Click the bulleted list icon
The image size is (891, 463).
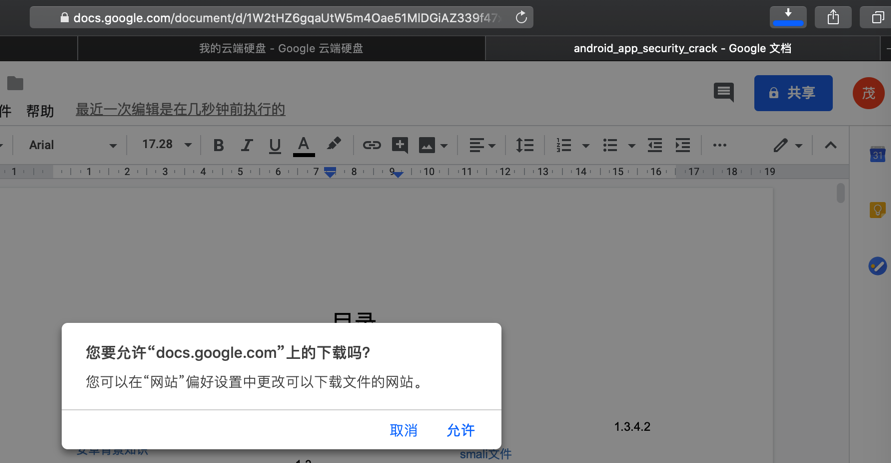click(610, 145)
